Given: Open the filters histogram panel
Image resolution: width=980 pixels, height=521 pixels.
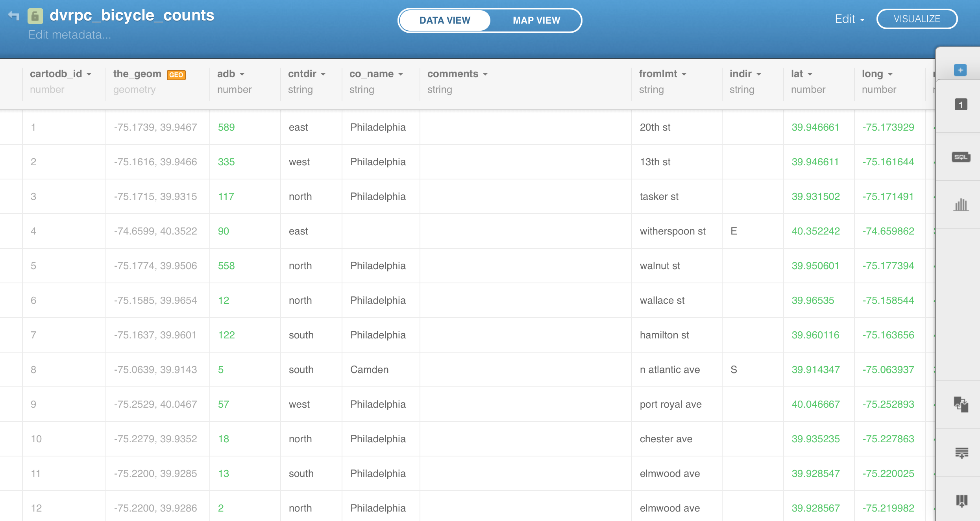Looking at the screenshot, I should (960, 205).
